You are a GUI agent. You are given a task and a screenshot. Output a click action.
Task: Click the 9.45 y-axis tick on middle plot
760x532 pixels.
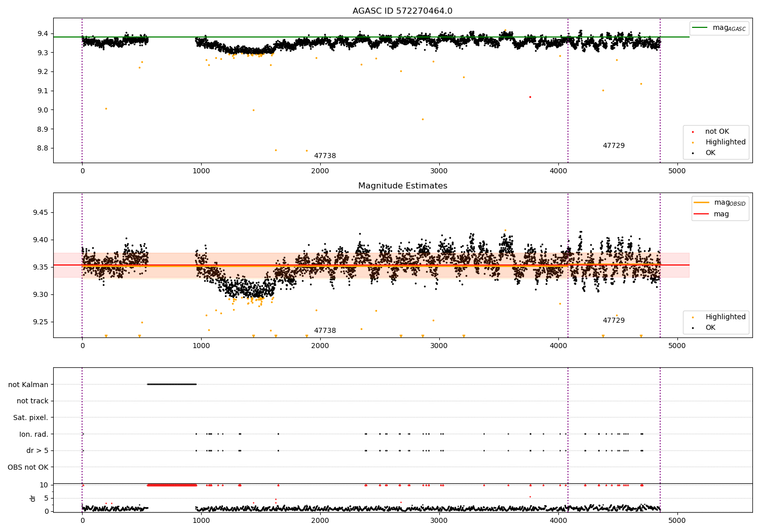point(40,212)
